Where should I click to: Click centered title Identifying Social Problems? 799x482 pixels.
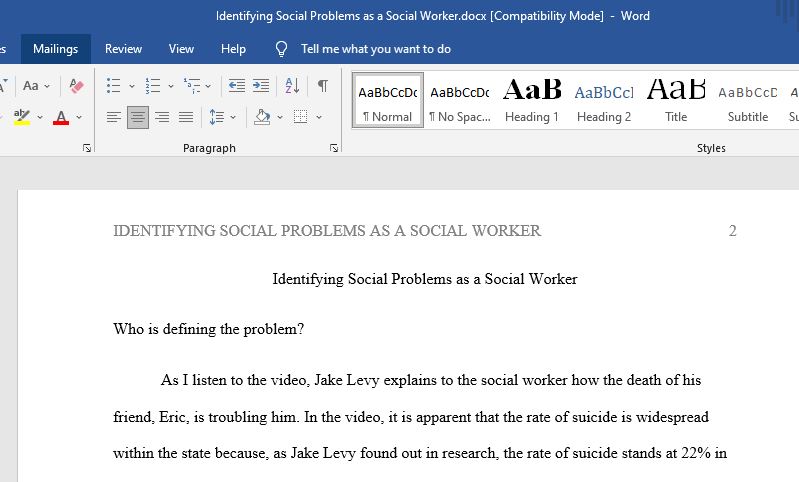tap(425, 279)
